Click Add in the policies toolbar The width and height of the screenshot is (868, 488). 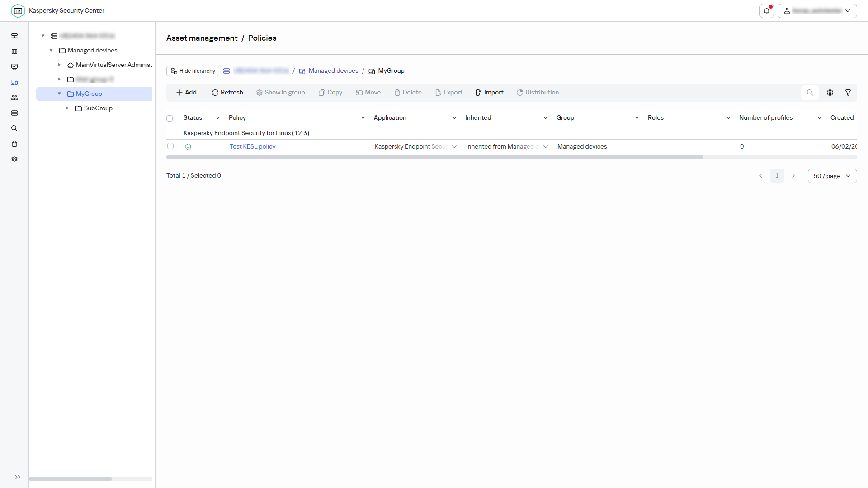pyautogui.click(x=186, y=93)
